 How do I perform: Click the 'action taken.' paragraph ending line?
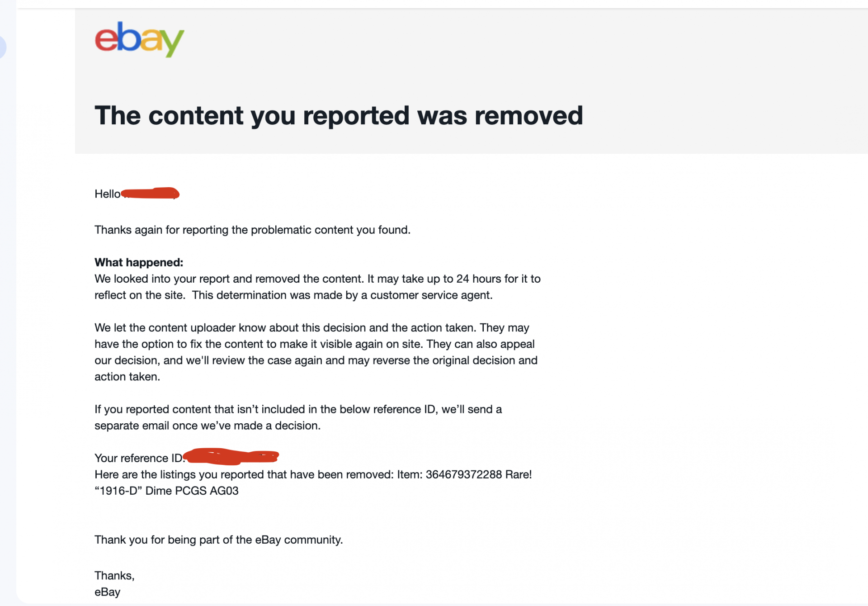tap(127, 377)
